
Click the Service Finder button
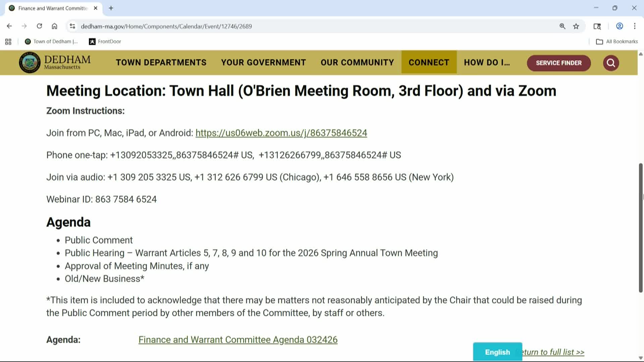click(558, 63)
